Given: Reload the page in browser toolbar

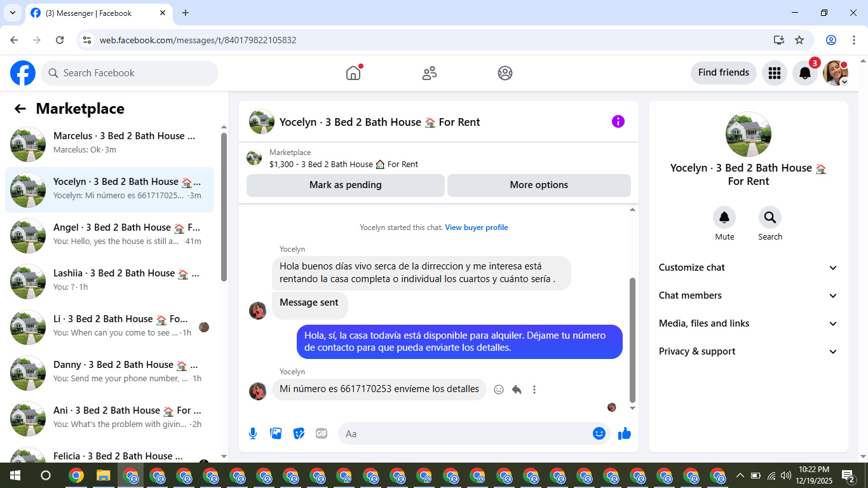Looking at the screenshot, I should (60, 40).
